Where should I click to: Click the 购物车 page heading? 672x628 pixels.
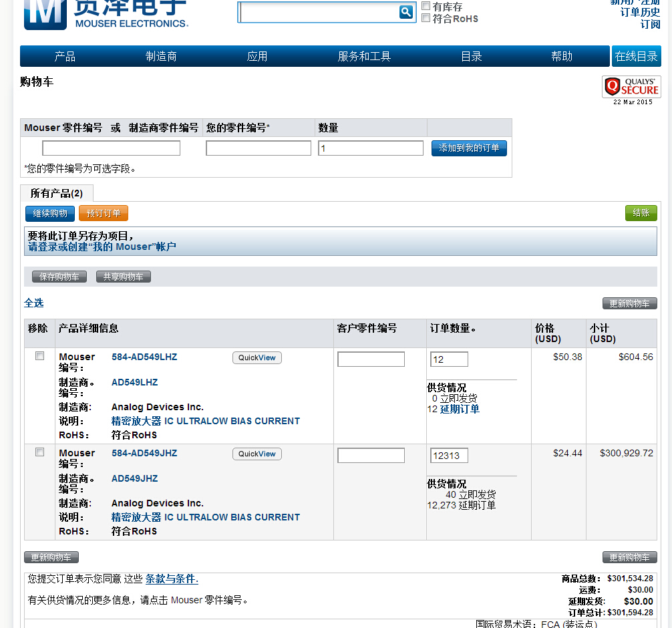(x=37, y=82)
